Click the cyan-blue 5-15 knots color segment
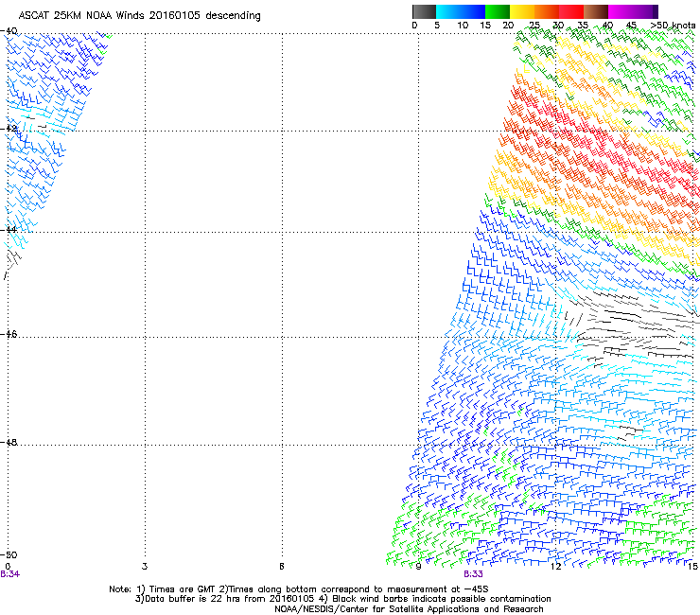 click(461, 11)
